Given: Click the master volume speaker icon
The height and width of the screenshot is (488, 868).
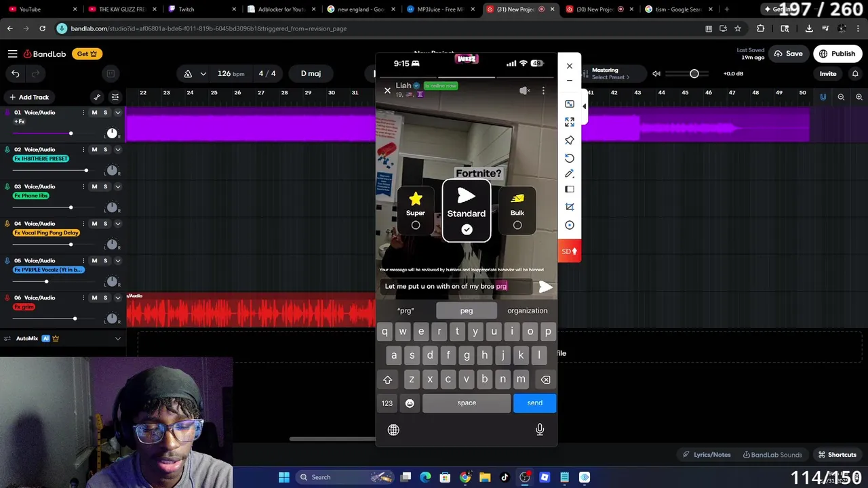Looking at the screenshot, I should [656, 73].
